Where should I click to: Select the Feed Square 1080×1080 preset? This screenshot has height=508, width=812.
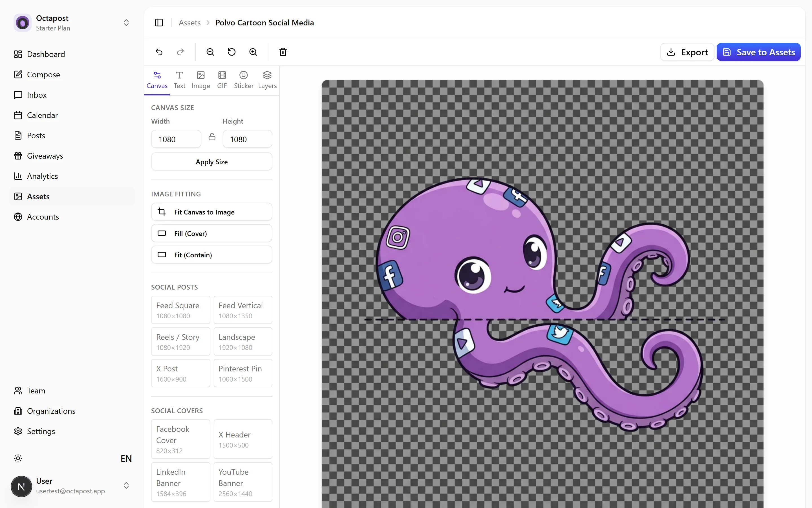180,310
